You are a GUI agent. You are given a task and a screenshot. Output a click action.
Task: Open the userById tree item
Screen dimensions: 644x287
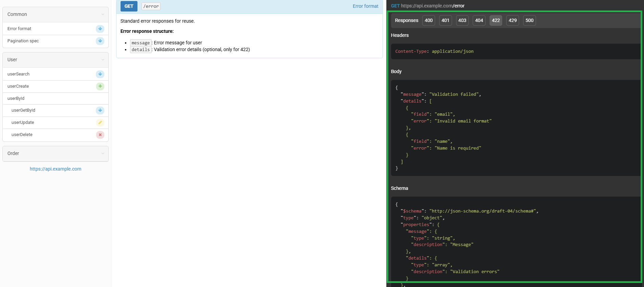16,98
